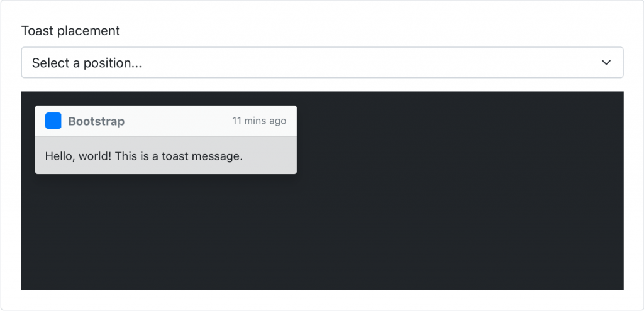Click the "Hello, world!" toast message text
The image size is (644, 311).
pyautogui.click(x=144, y=156)
